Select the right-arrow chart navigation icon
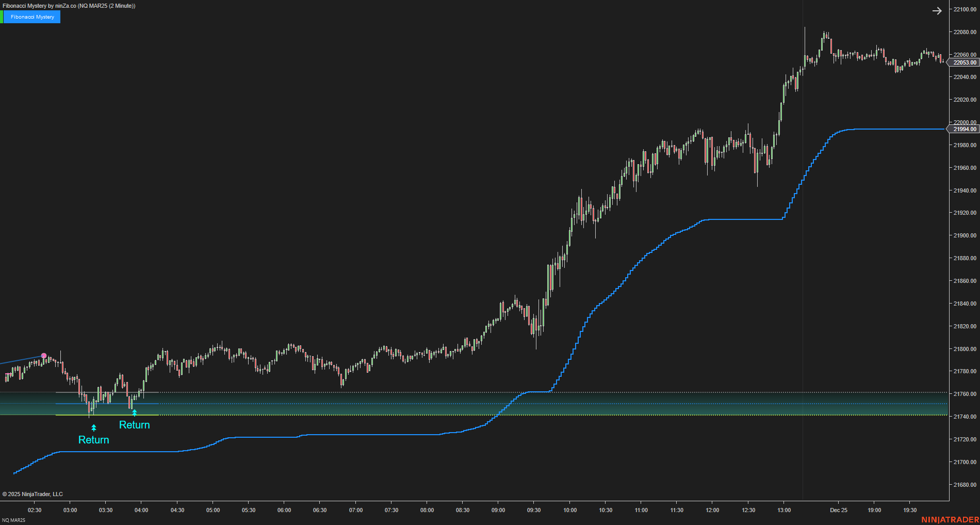 coord(937,10)
